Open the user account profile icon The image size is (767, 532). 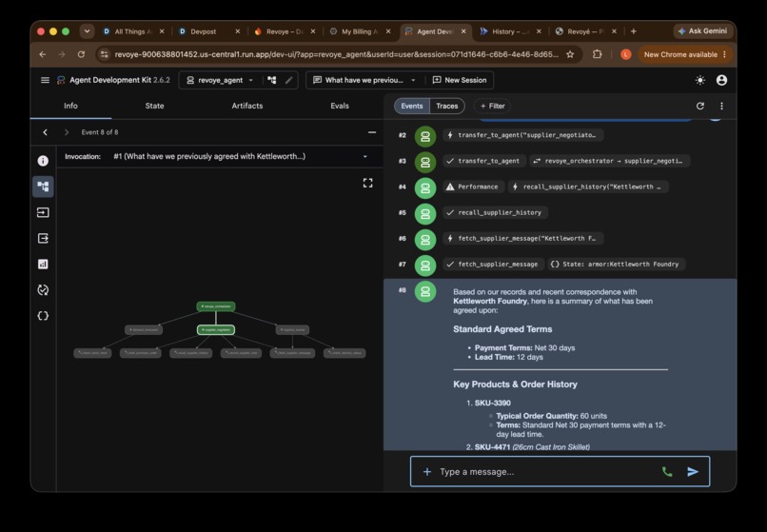click(721, 80)
